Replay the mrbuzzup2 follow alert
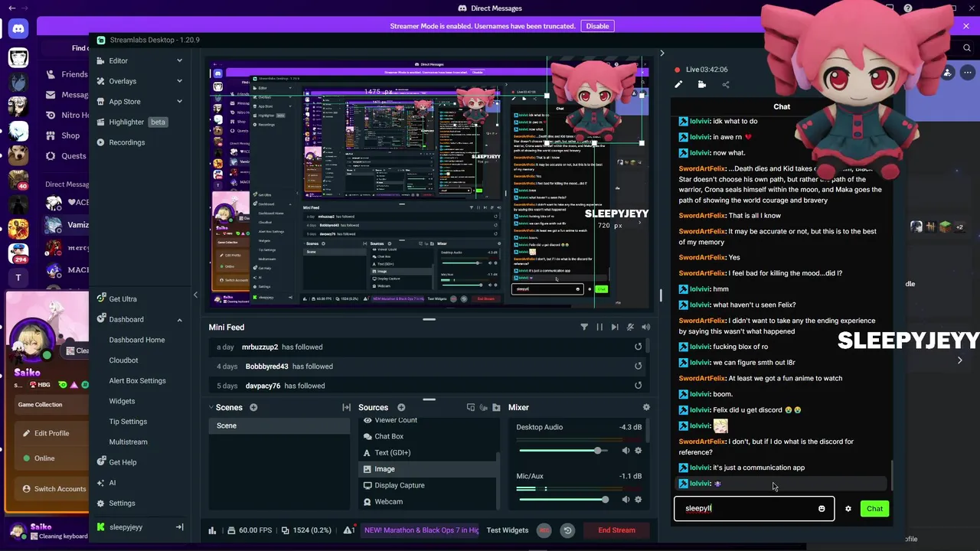Screen dimensions: 980x551 pos(638,347)
